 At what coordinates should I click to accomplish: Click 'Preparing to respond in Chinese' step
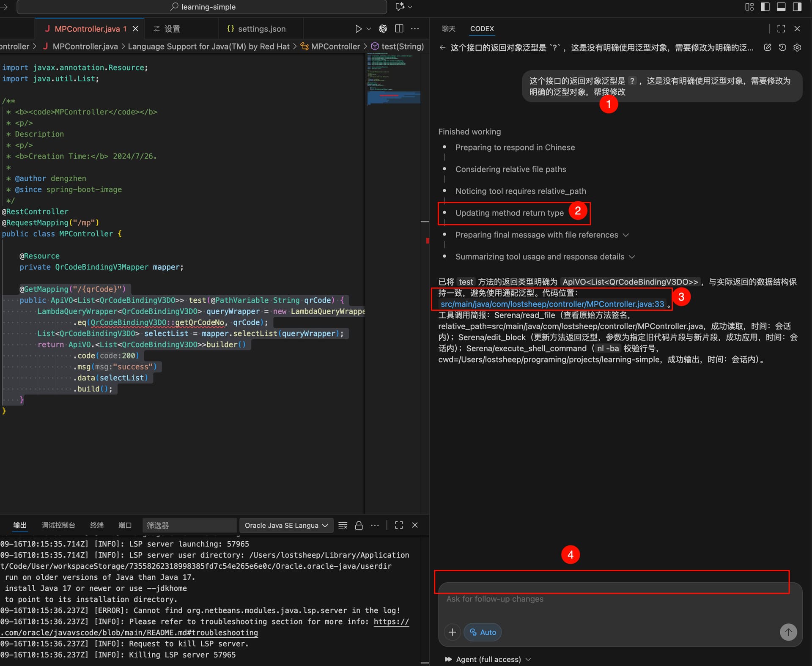(515, 147)
